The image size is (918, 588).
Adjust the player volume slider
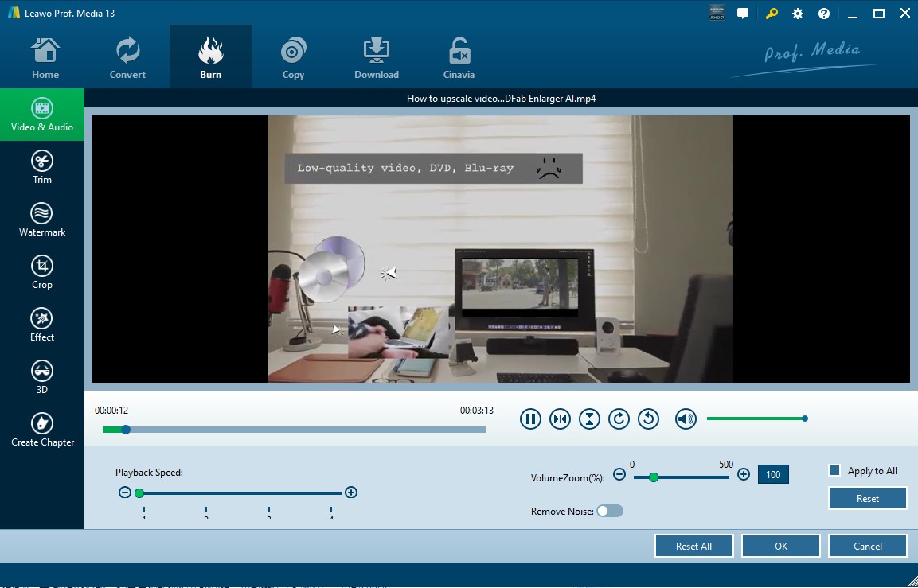757,419
